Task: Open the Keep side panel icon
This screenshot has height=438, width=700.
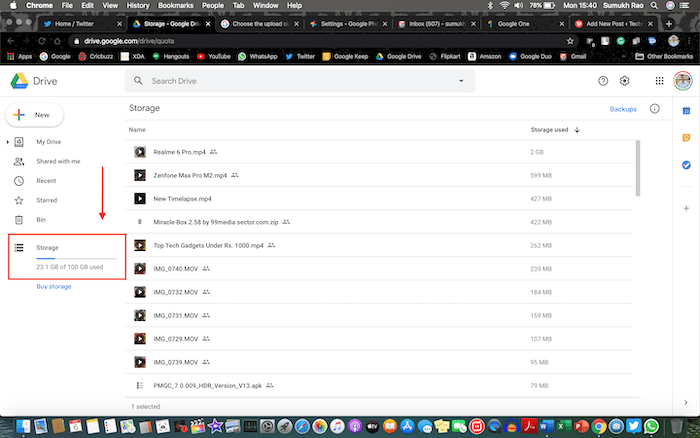Action: click(x=686, y=138)
